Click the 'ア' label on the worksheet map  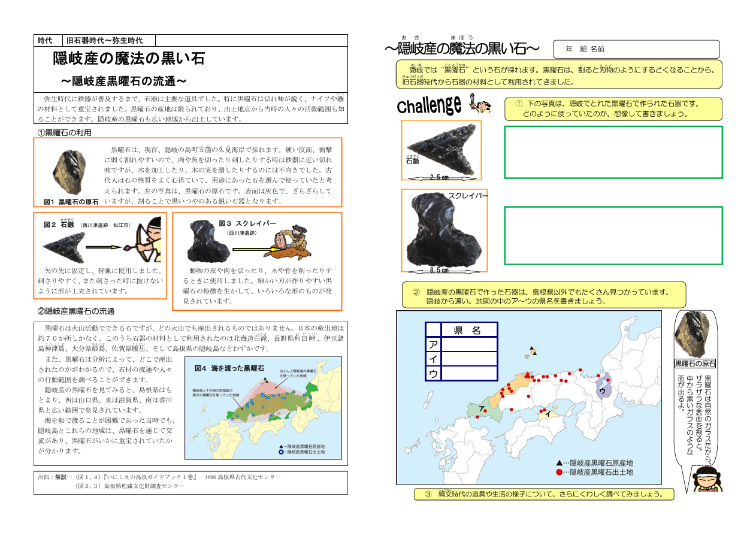point(482,408)
